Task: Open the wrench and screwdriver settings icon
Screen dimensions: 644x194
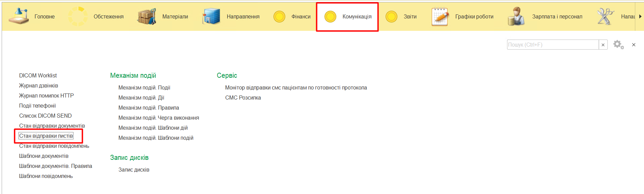Action: (605, 16)
